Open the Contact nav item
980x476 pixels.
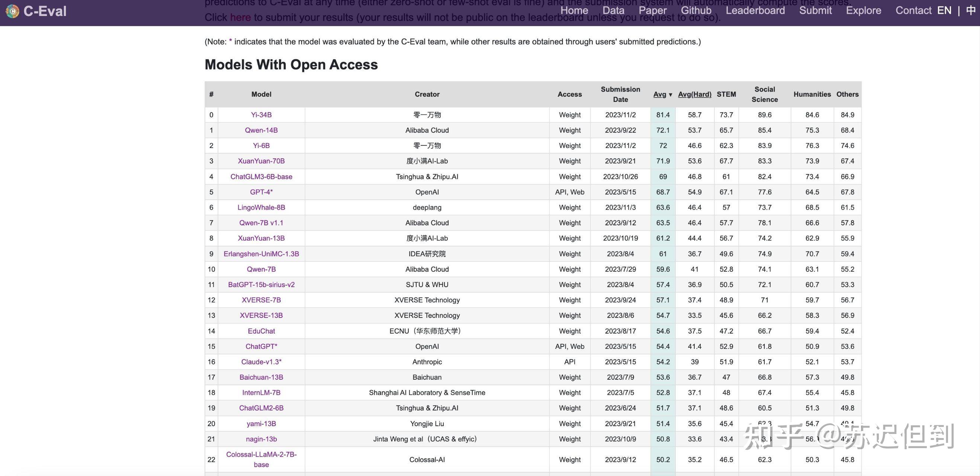(913, 10)
